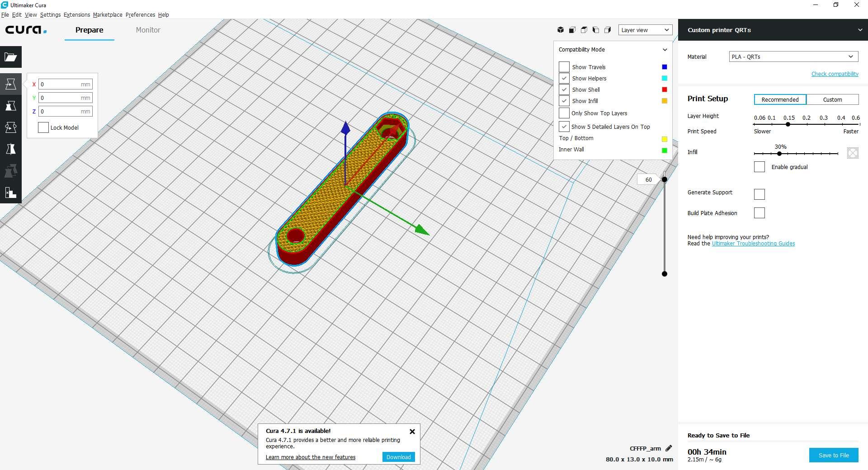Toggle Show 5 Detailed Layers On Top
Viewport: 868px width, 470px height.
tap(564, 127)
